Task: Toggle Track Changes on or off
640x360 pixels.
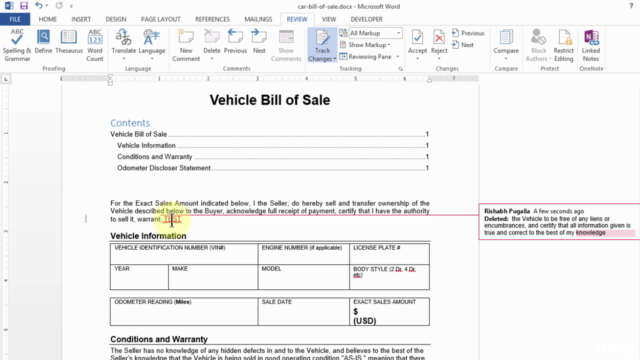Action: tap(322, 41)
